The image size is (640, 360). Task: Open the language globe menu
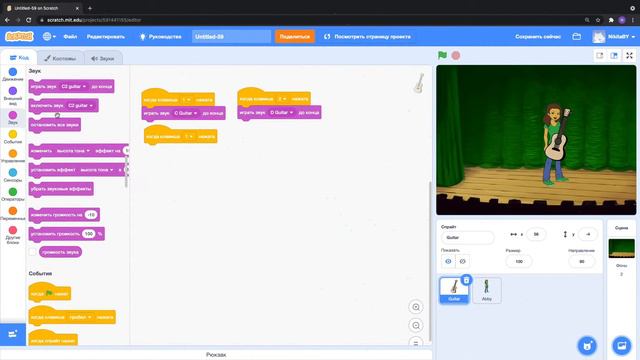coord(49,36)
